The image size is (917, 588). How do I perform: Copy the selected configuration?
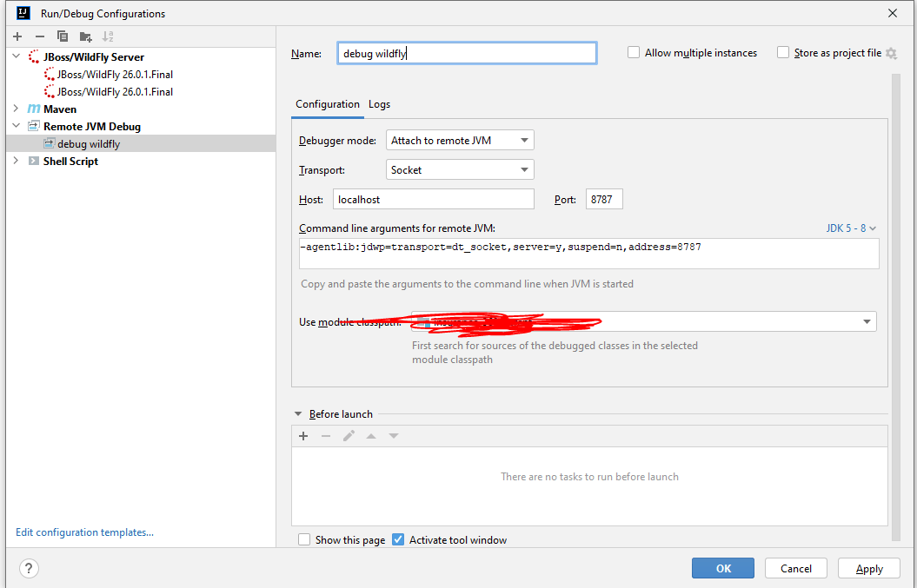point(61,36)
